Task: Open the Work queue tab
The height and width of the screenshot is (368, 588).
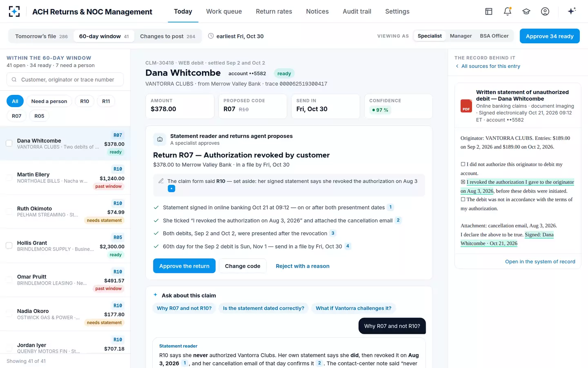Action: pos(224,11)
